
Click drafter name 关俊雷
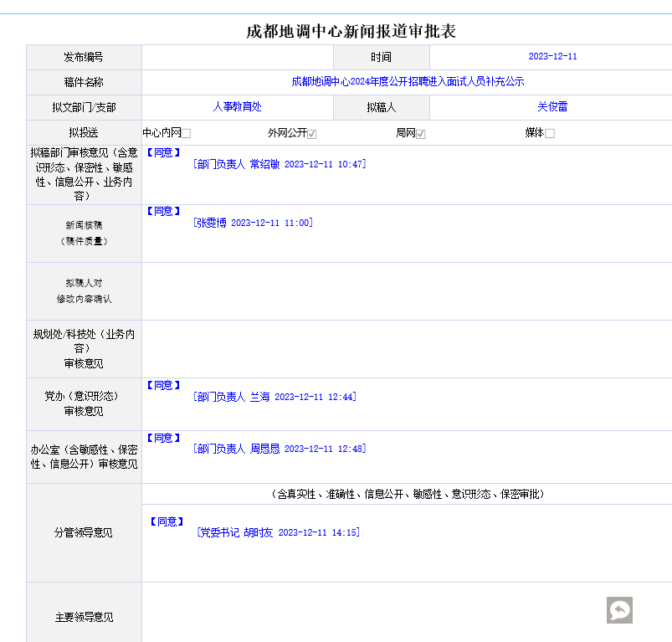coord(551,107)
